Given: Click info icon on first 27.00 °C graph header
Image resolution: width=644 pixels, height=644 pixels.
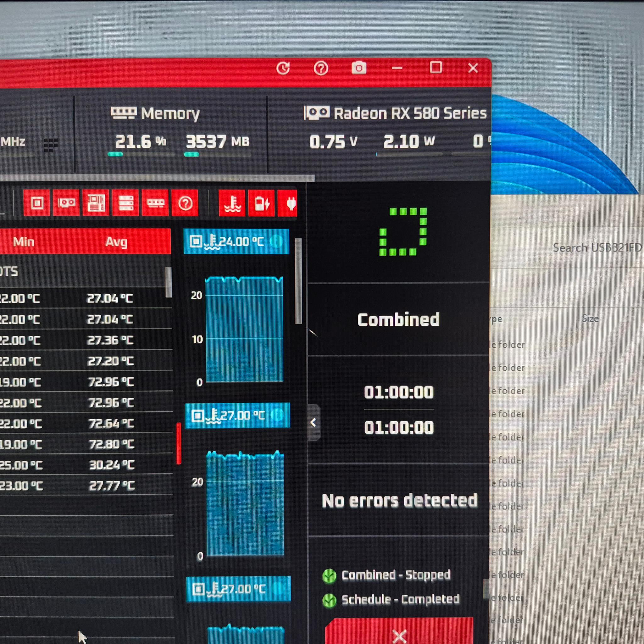Looking at the screenshot, I should [x=277, y=415].
